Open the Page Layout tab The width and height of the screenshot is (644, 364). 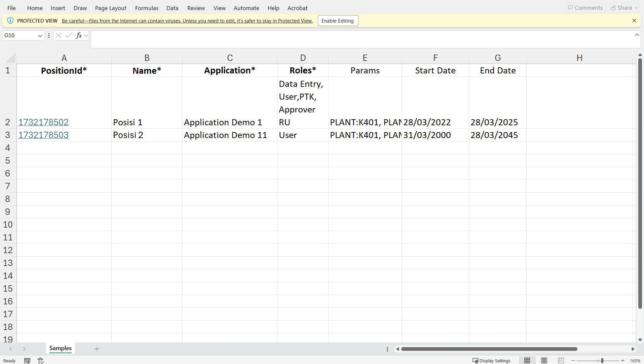click(x=111, y=8)
